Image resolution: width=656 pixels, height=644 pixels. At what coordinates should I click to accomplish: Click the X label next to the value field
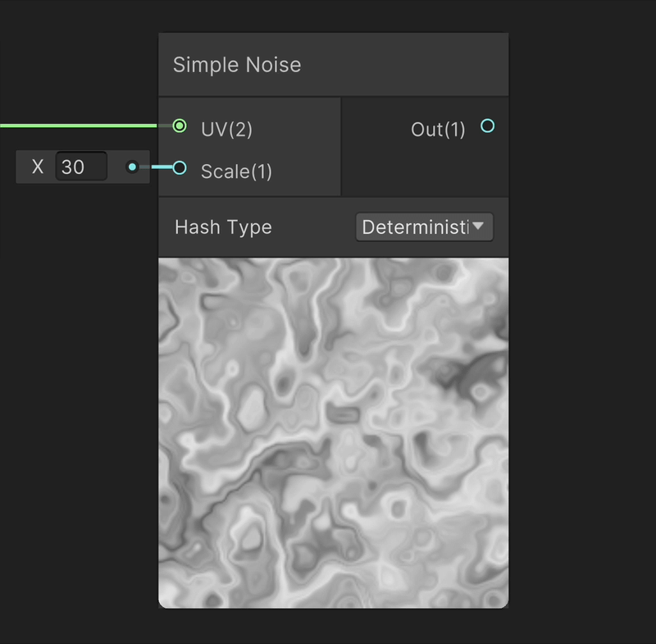click(37, 167)
